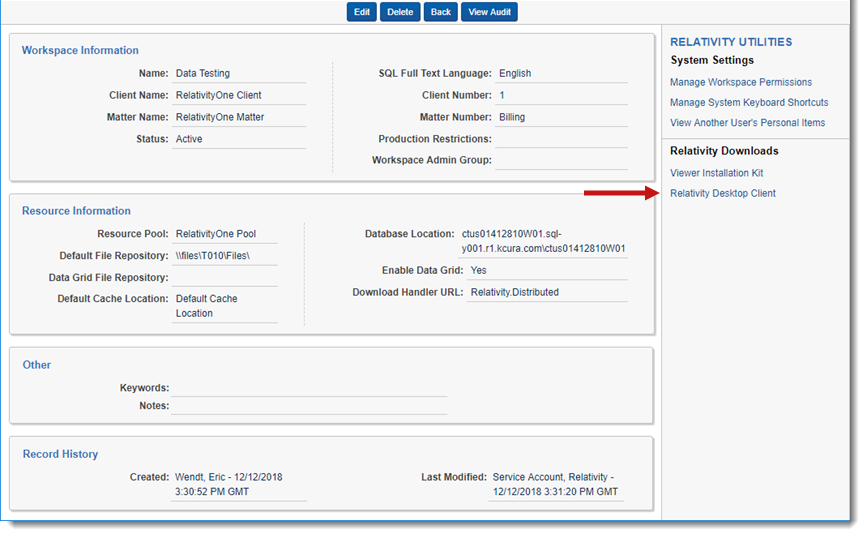The image size is (865, 536).
Task: Click the Notes field
Action: coord(308,405)
